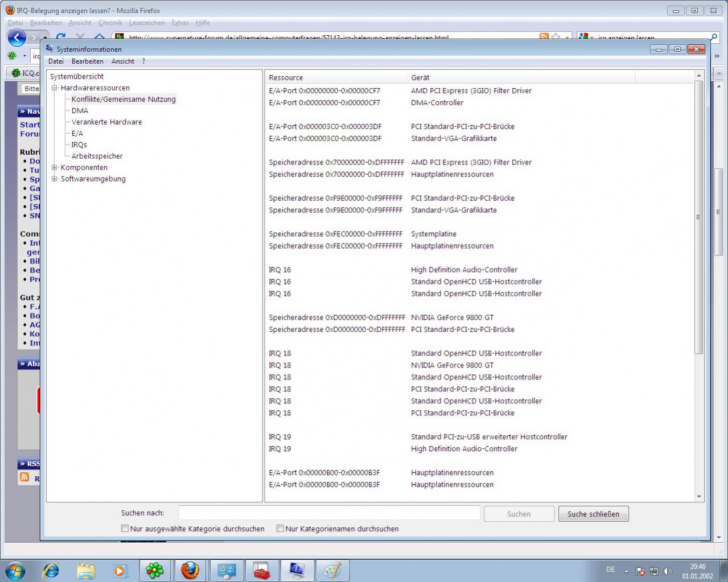Click the Ressource column header

pos(337,77)
